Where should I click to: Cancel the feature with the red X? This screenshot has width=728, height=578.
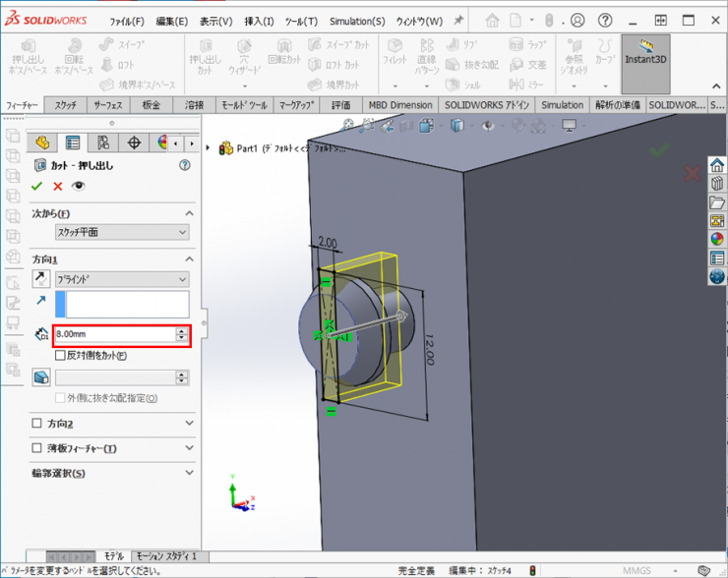pyautogui.click(x=58, y=186)
